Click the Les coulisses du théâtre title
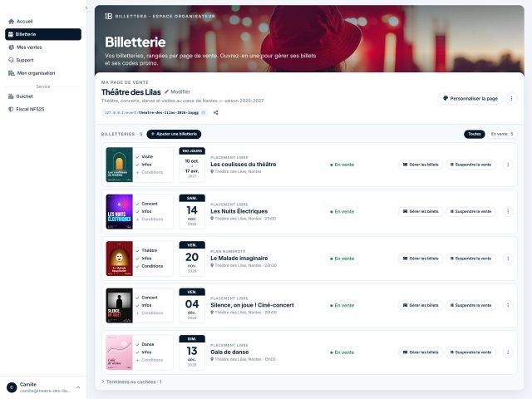Screen dimensions: 532x399 tap(244, 165)
